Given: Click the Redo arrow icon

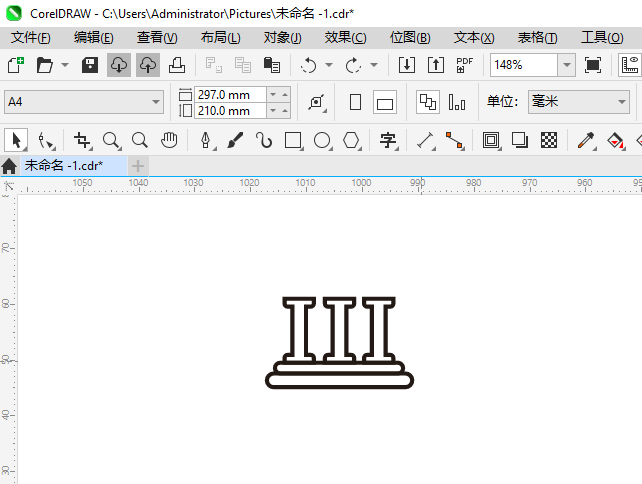Looking at the screenshot, I should click(353, 65).
